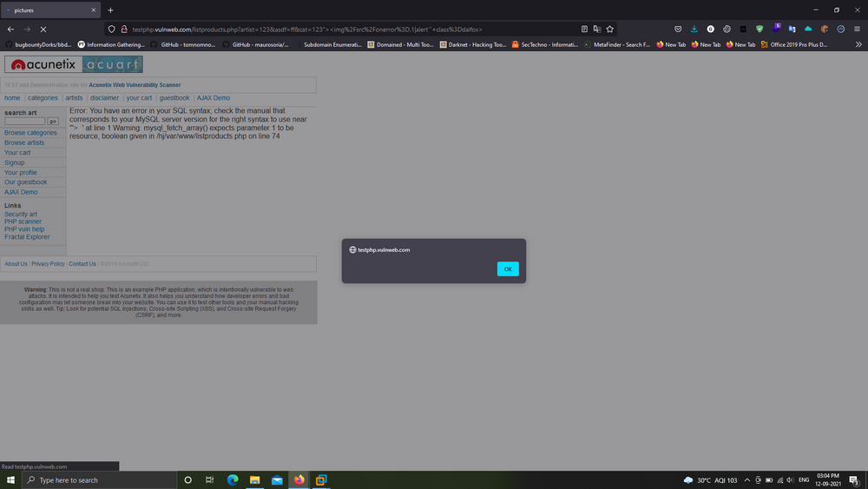Select the pictures browser tab
The height and width of the screenshot is (489, 868).
[x=49, y=10]
